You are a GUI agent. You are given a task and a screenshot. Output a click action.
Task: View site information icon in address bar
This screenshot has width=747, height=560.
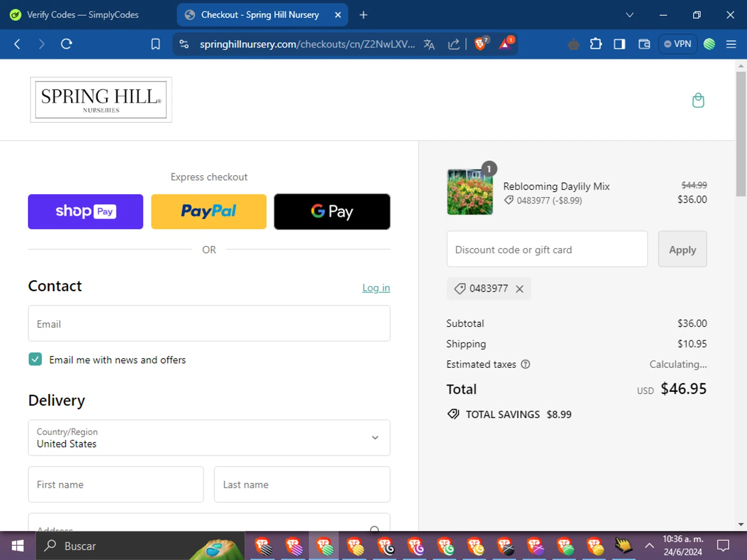pos(184,44)
